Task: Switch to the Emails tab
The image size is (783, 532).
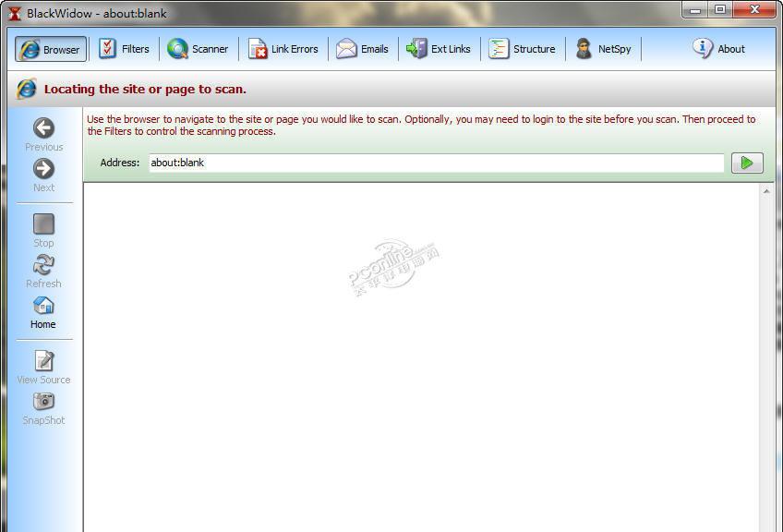Action: (x=363, y=49)
